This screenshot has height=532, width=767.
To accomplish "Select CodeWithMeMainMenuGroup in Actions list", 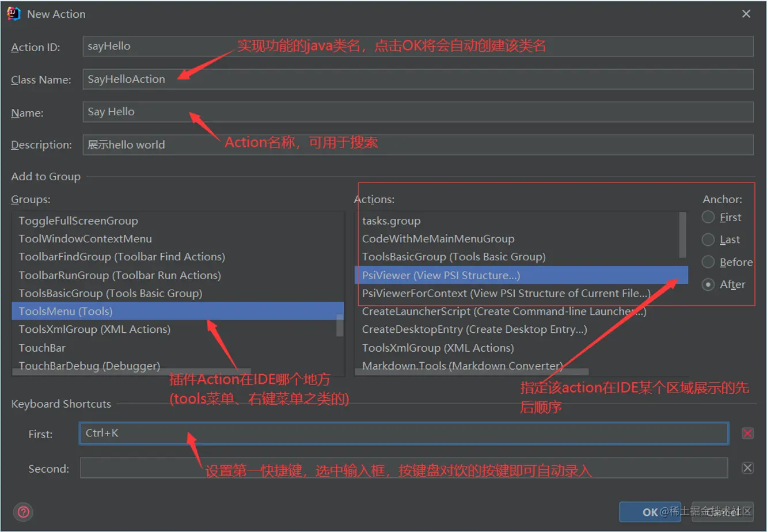I will coord(517,238).
